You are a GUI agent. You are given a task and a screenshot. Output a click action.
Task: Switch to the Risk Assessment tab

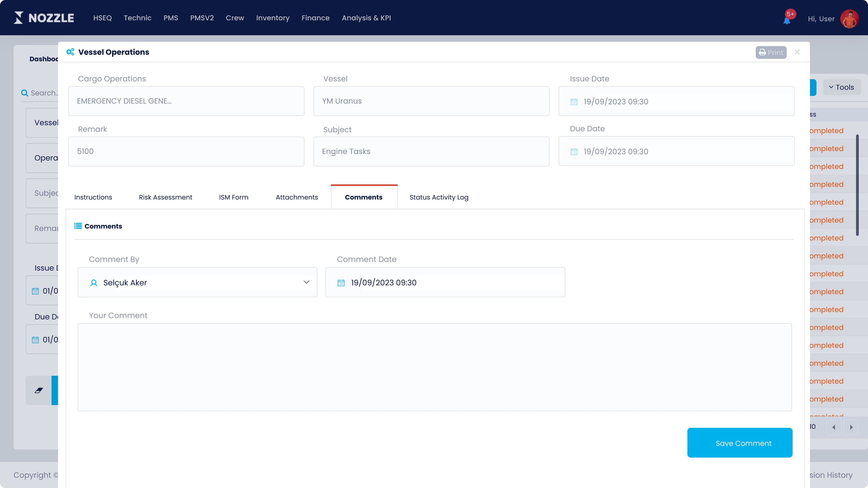[165, 197]
